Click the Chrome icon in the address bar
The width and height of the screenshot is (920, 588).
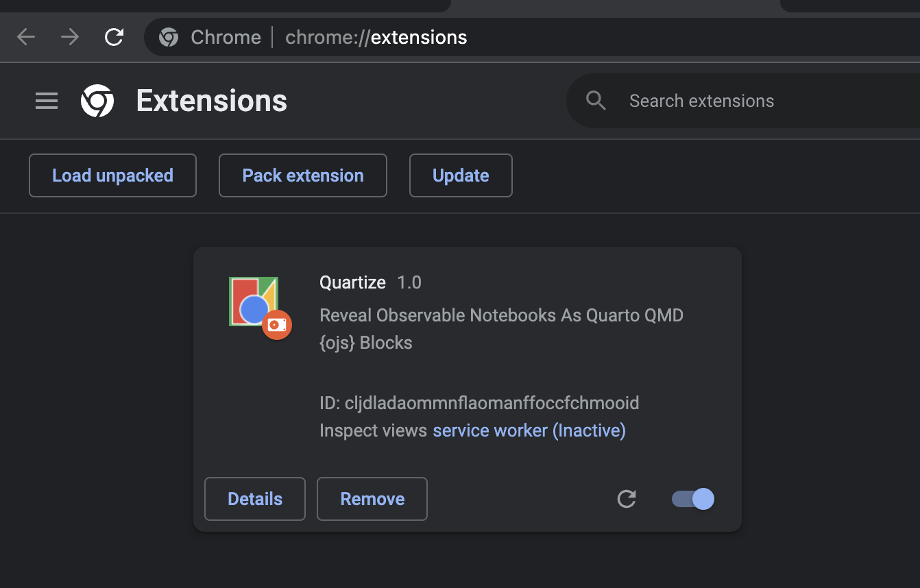click(169, 37)
